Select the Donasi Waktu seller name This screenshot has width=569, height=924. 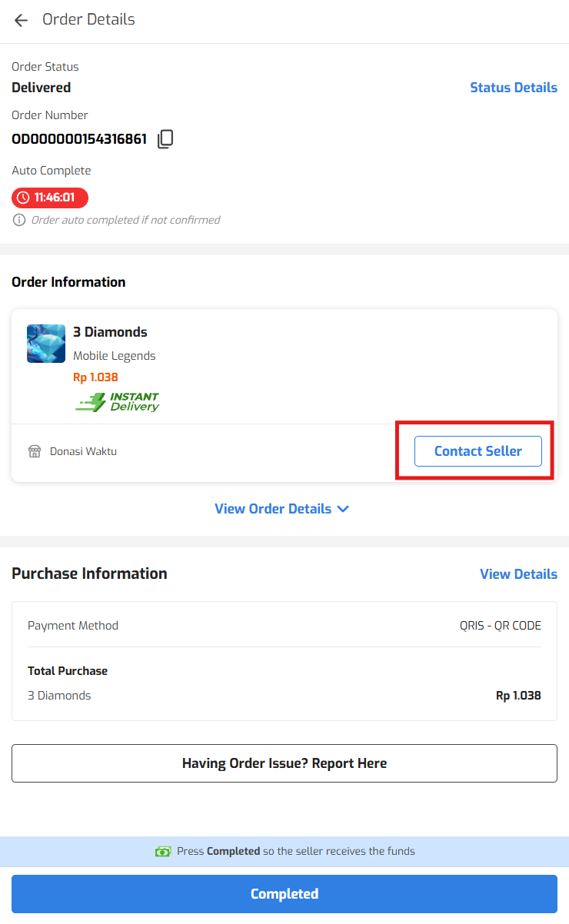pyautogui.click(x=83, y=451)
